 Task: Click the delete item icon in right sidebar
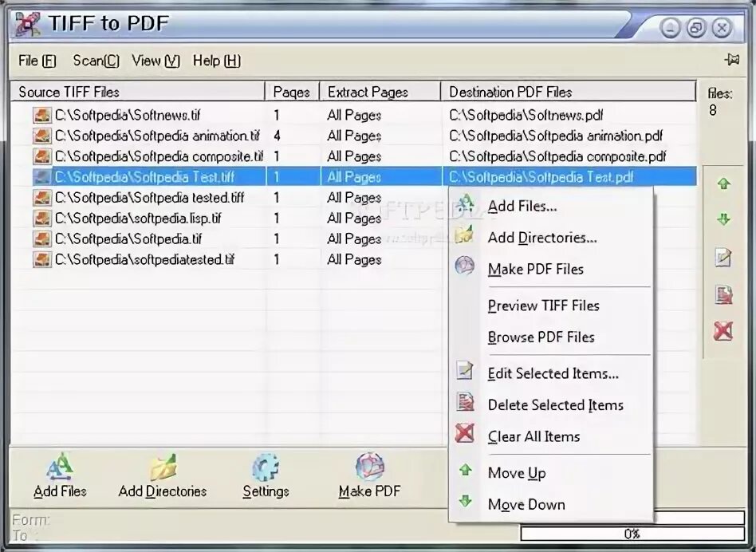tap(723, 294)
